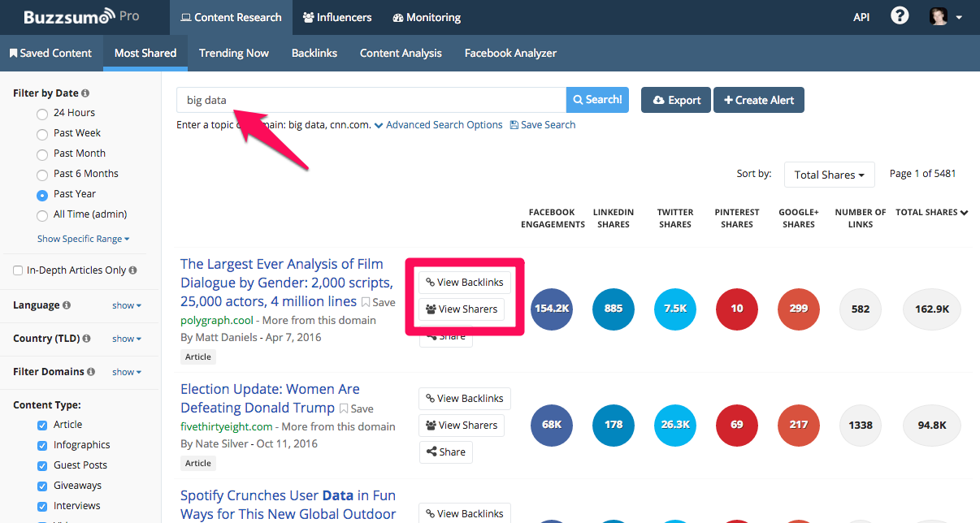Sort by the Total Shares column header

931,213
